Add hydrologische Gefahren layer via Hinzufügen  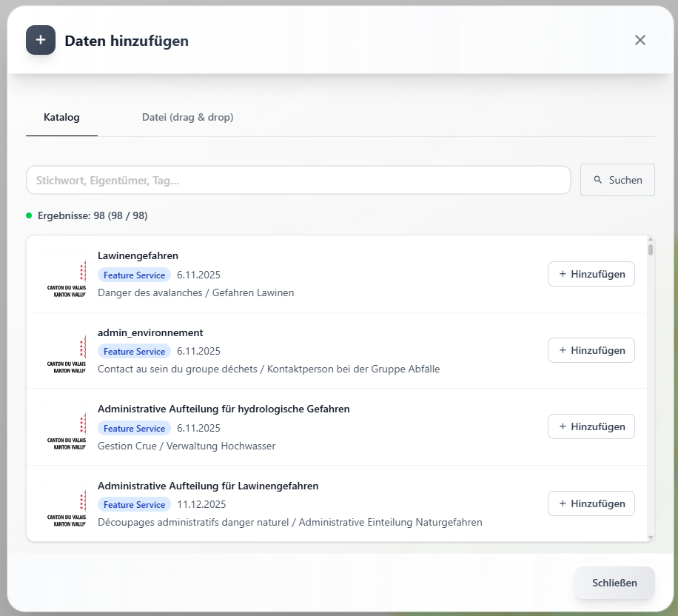(x=591, y=426)
